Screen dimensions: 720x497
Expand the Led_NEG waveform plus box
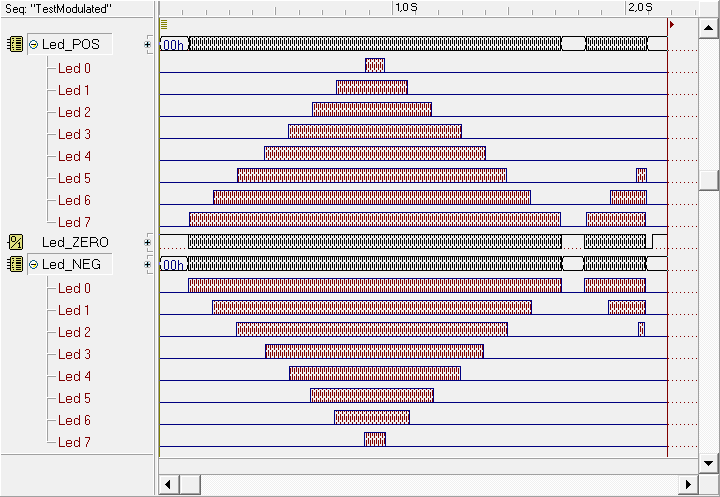click(x=147, y=264)
